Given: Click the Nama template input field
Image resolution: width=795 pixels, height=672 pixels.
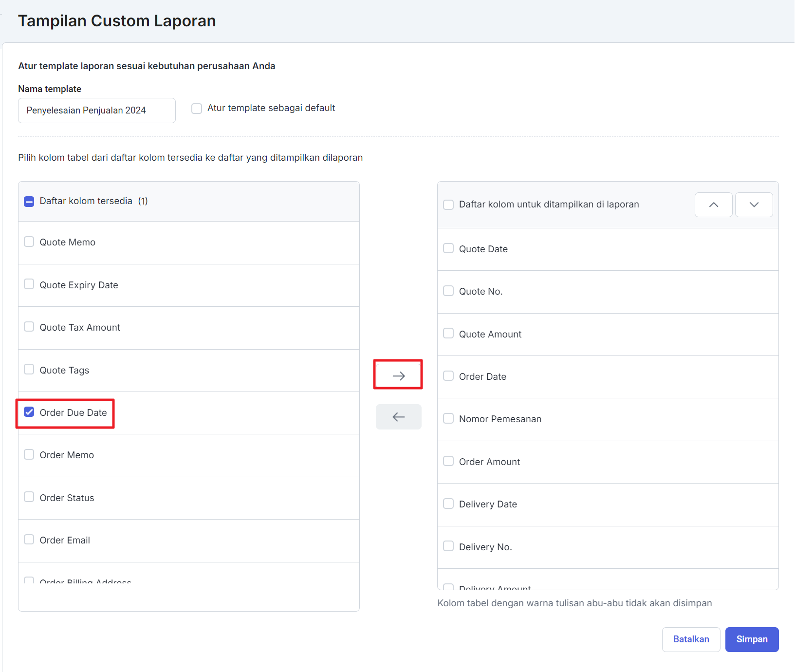Looking at the screenshot, I should click(x=97, y=111).
